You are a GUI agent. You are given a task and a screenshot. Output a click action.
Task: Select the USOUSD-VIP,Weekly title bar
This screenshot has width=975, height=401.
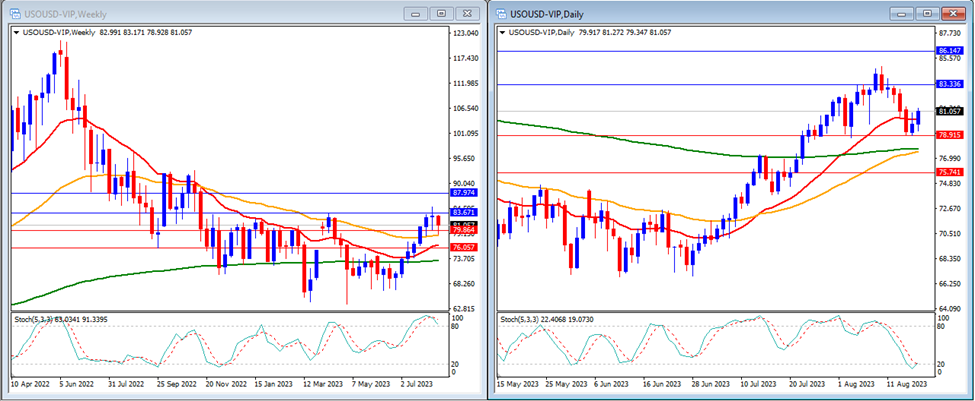200,13
